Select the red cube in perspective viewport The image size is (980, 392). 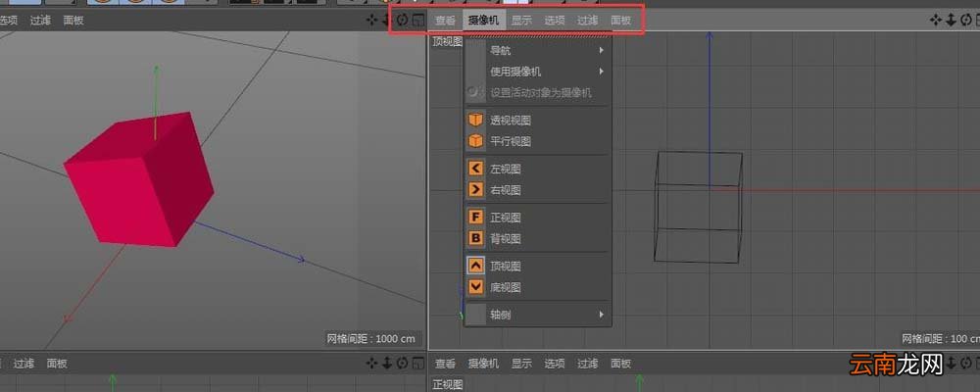click(139, 179)
